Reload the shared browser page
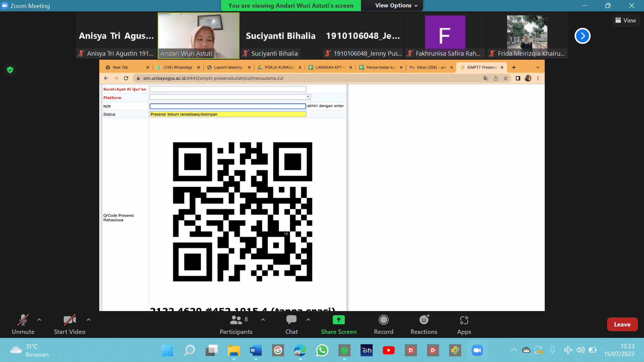Screen dimensions: 644x362 tap(126, 78)
